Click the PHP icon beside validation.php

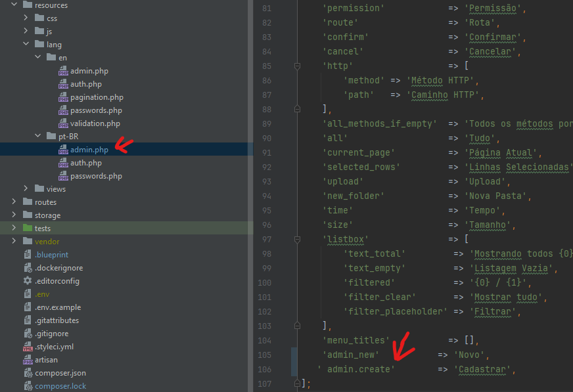(x=63, y=123)
